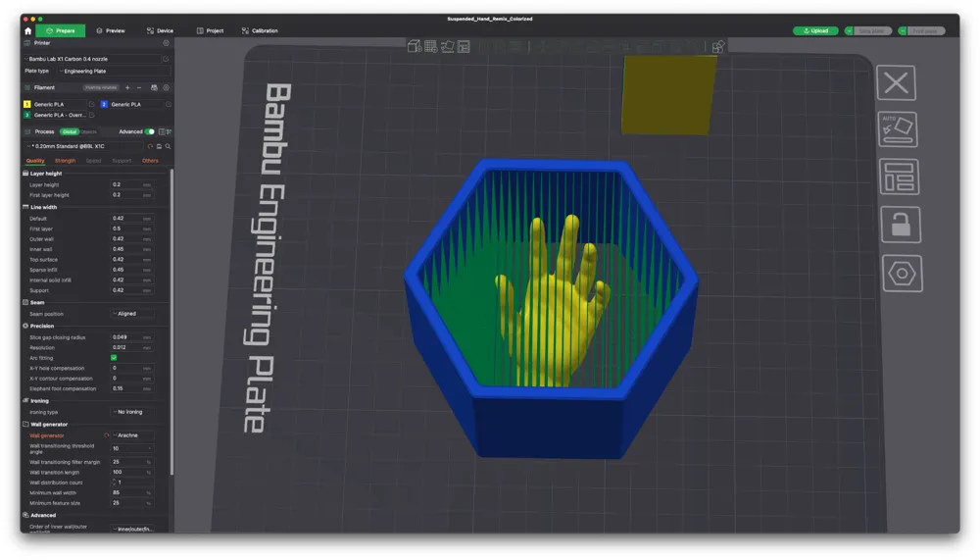Screen dimensions: 980x560
Task: Open the Plate type dropdown
Action: pyautogui.click(x=110, y=71)
